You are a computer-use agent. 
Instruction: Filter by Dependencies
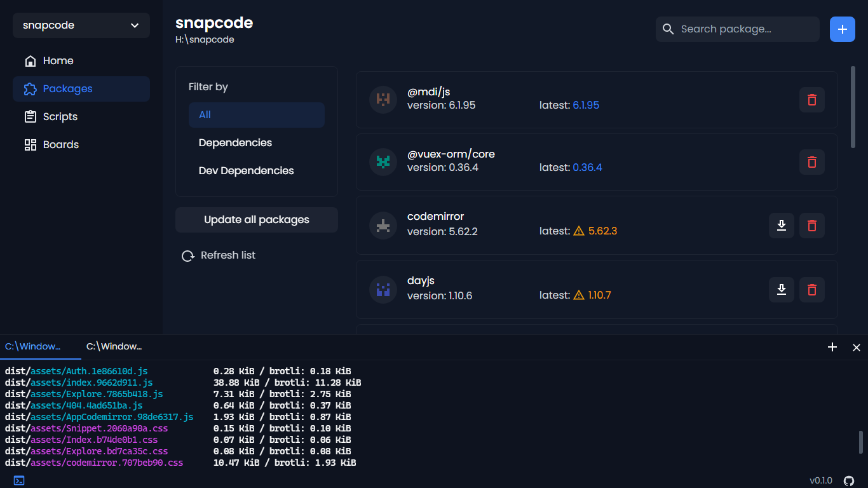257,143
